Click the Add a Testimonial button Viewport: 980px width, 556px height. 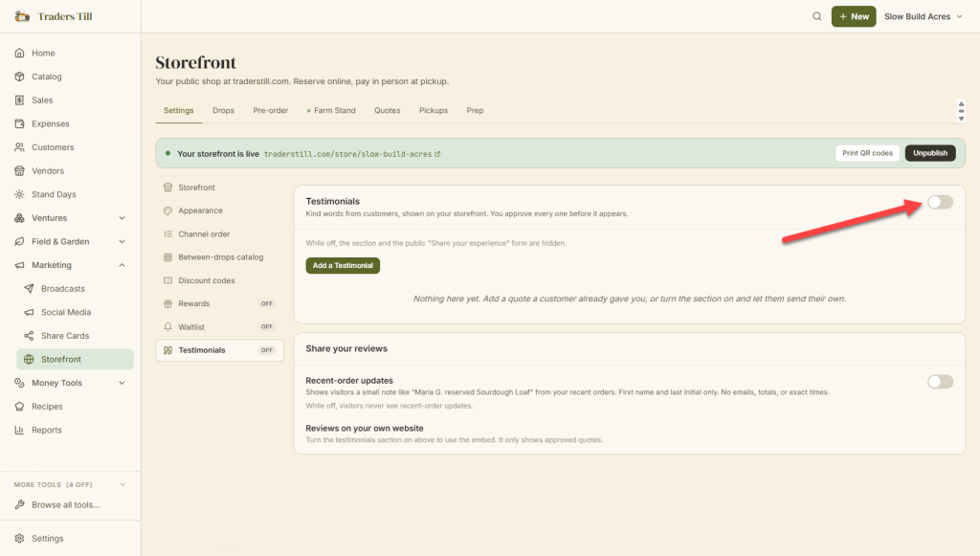343,265
